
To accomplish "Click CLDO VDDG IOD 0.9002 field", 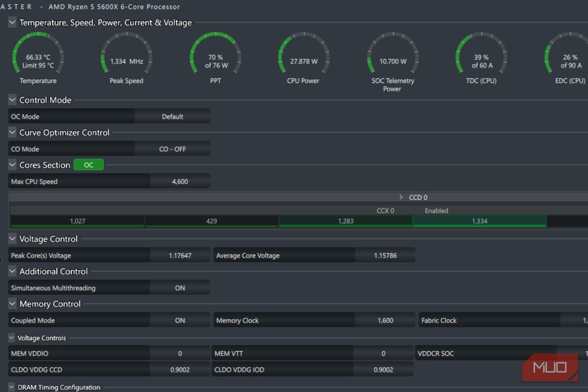I will [383, 370].
